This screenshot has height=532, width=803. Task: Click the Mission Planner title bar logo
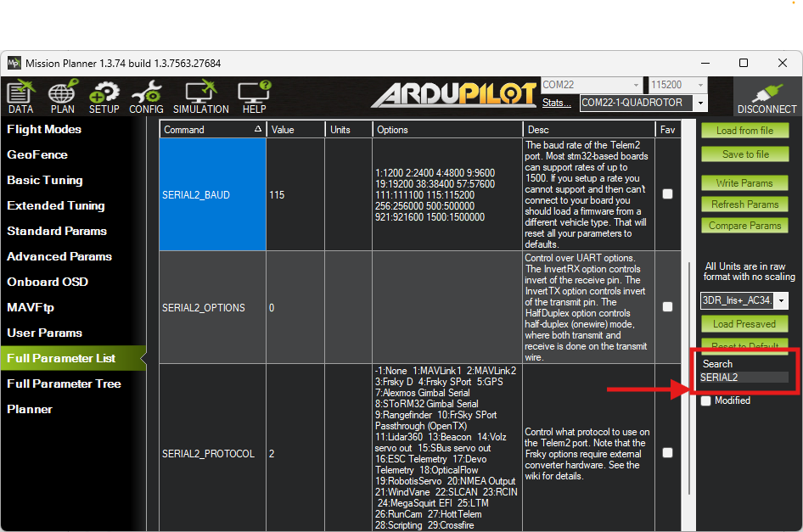click(14, 63)
